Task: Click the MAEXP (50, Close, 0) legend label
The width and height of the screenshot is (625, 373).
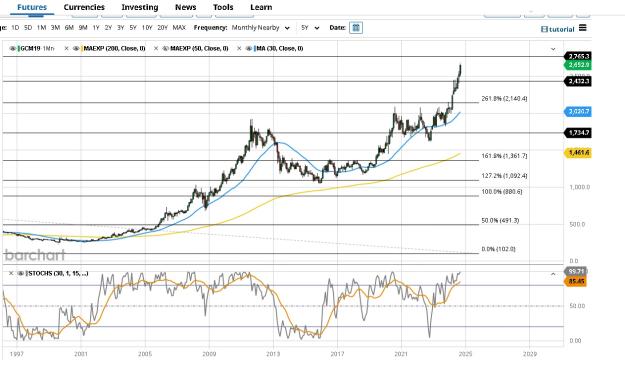Action: point(199,49)
